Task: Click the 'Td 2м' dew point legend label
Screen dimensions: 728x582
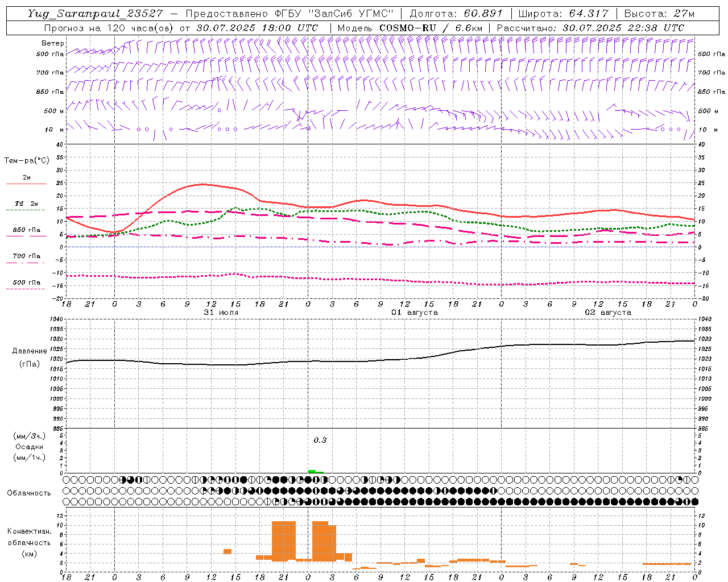Action: coord(27,203)
